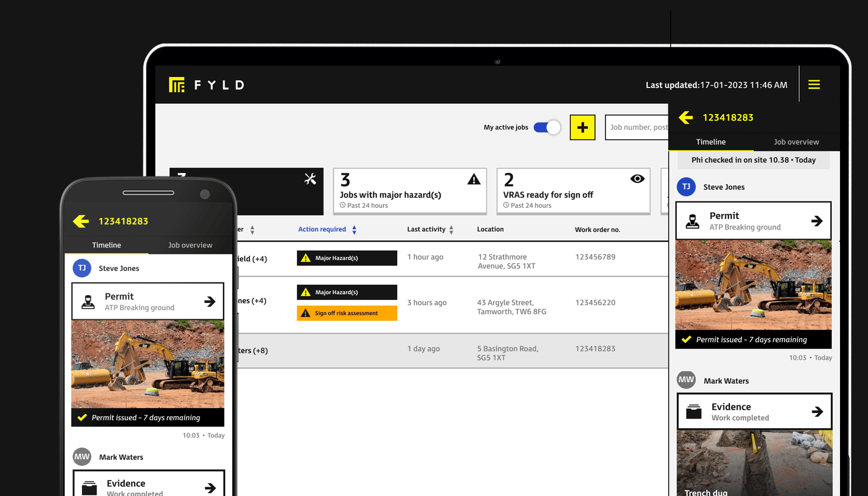Click warning triangle on major hazards card
The width and height of the screenshot is (868, 496).
click(473, 179)
